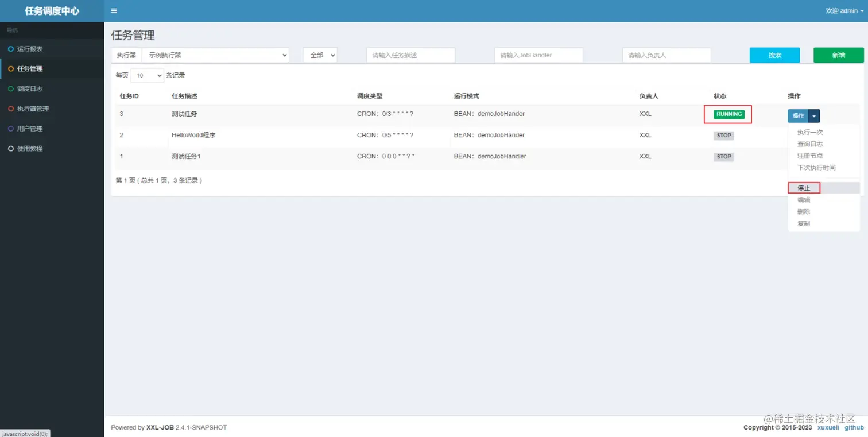
Task: Click the 第 1 页 pagination summary text
Action: 159,180
